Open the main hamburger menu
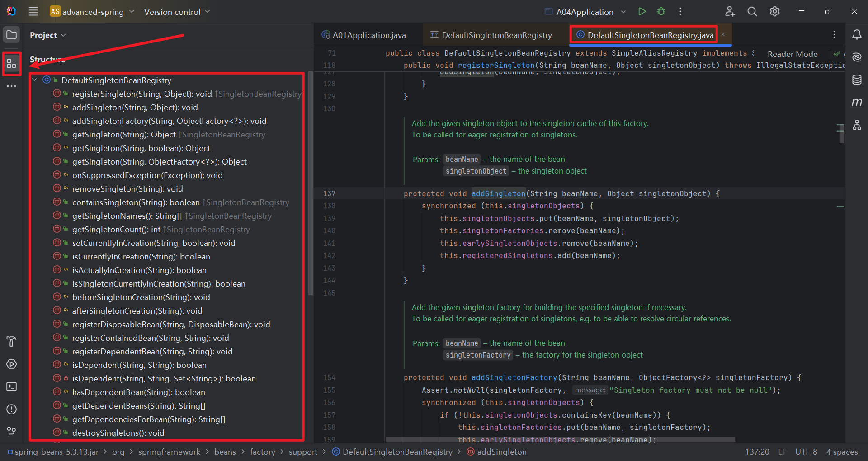Screen dimensions: 868x461 33,12
